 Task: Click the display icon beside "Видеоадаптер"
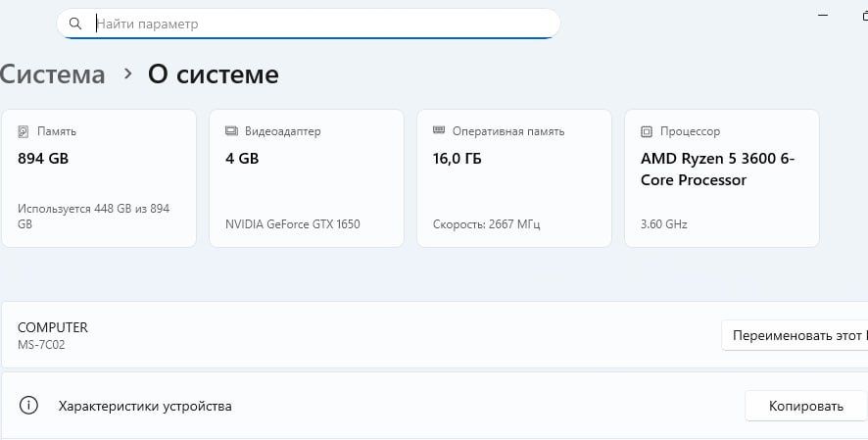(x=231, y=131)
